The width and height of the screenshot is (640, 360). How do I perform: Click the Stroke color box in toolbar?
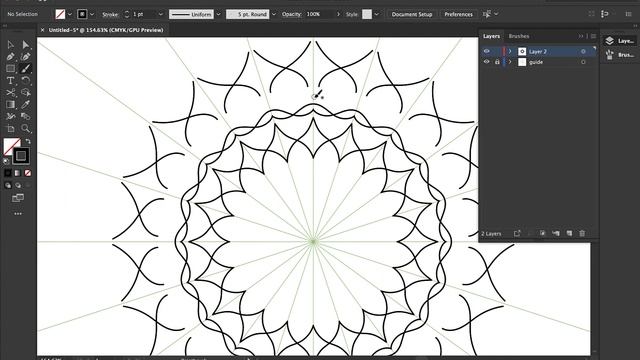click(x=21, y=156)
